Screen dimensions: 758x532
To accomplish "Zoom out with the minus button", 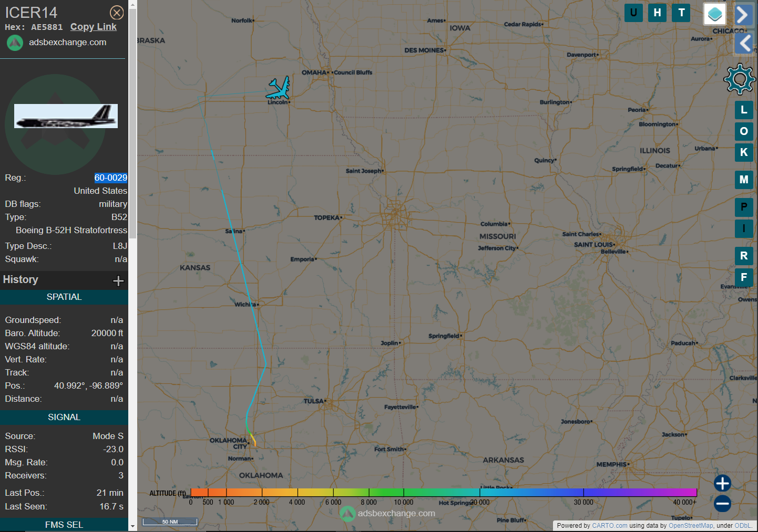I will 722,504.
